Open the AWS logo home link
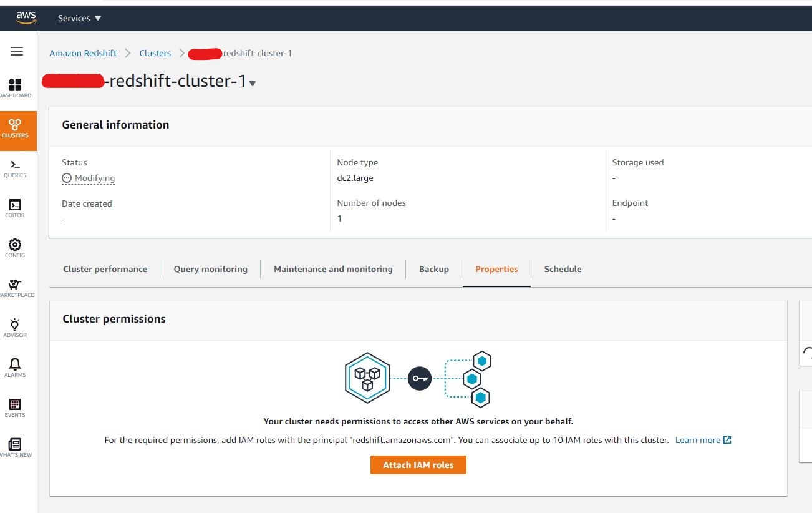The width and height of the screenshot is (812, 513). pos(27,18)
